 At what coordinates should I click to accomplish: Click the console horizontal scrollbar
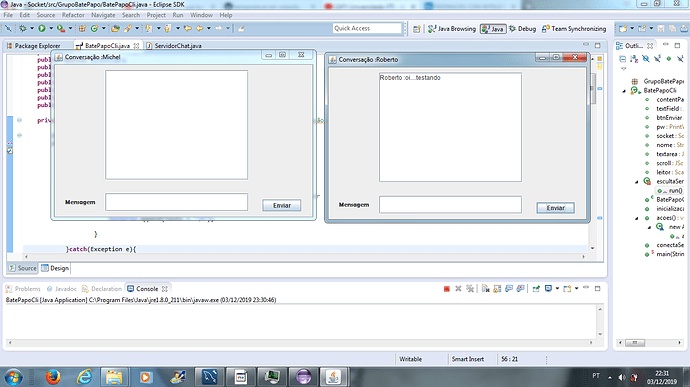301,342
